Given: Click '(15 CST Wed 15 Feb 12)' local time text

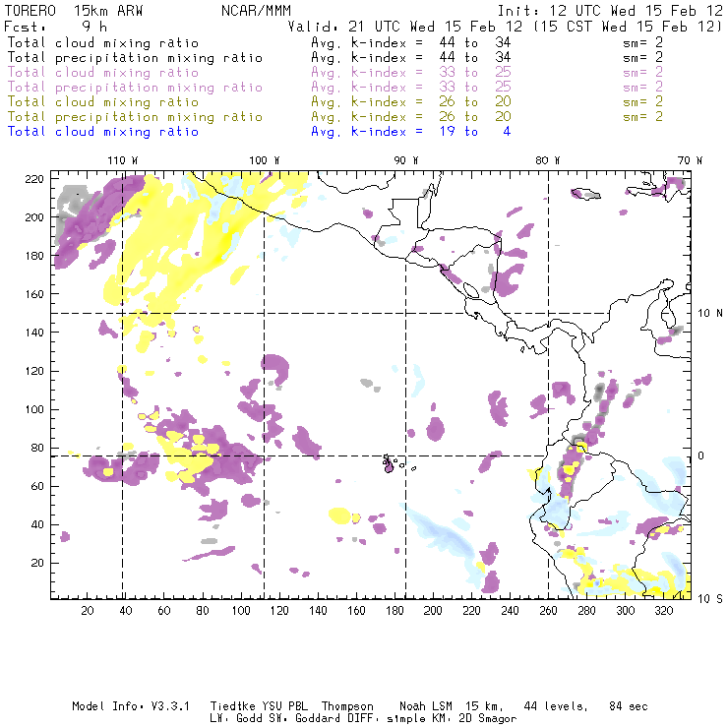Looking at the screenshot, I should click(628, 27).
